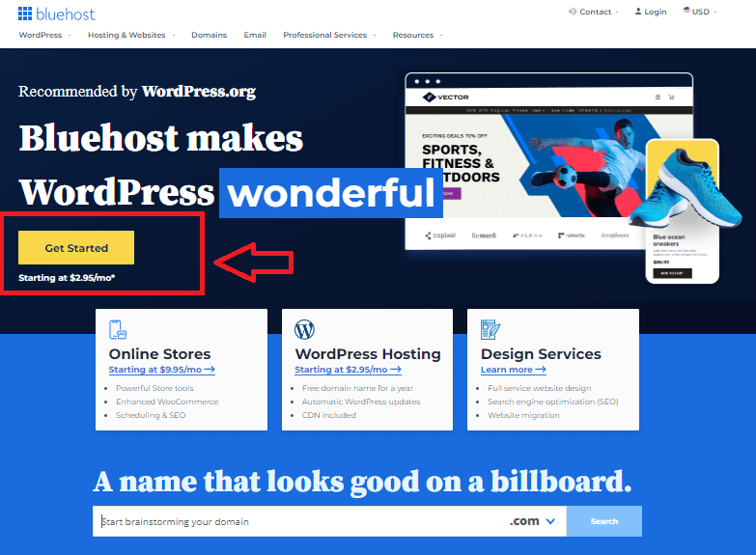The height and width of the screenshot is (555, 756).
Task: Click the Vector logo in mockup
Action: point(445,97)
